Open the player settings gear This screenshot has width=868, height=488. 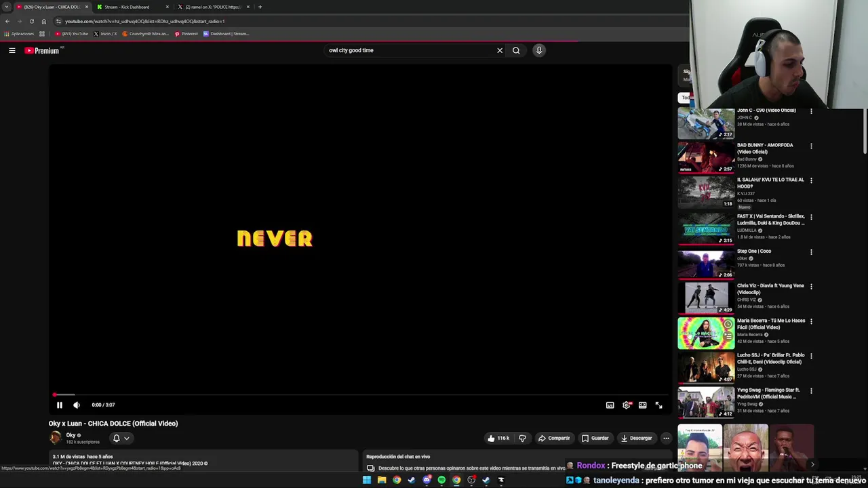point(627,405)
